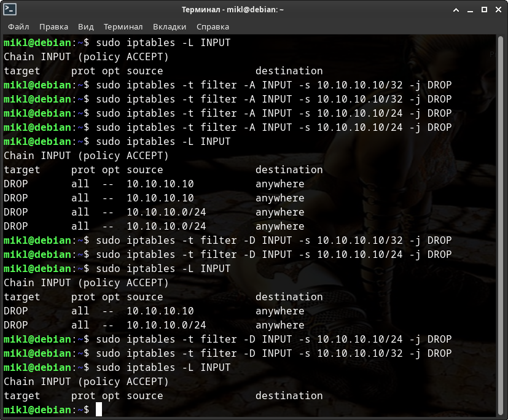Open the Терминал menu
Image resolution: width=508 pixels, height=420 pixels.
(x=123, y=27)
